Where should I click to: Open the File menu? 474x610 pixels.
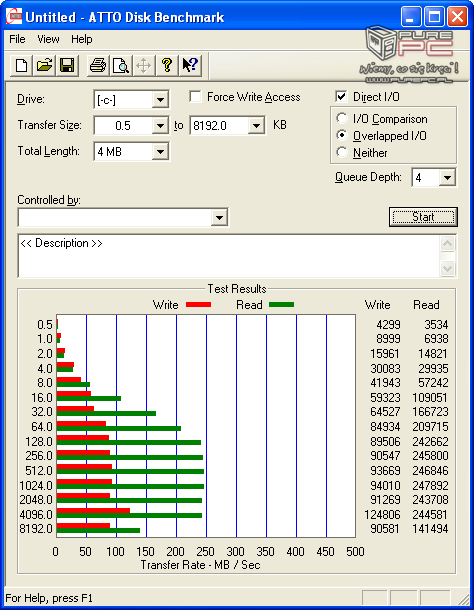click(x=17, y=39)
